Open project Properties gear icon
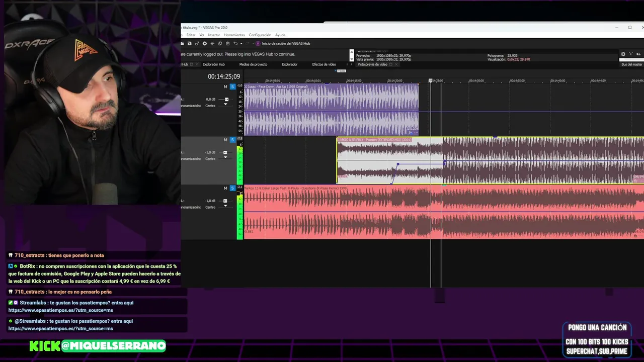Viewport: 644px width, 362px height. (x=205, y=44)
